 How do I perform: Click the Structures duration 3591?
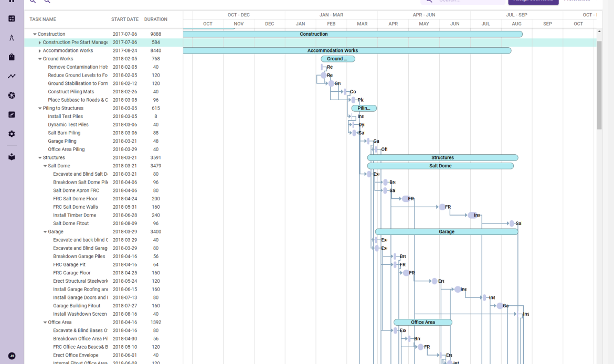tap(156, 157)
